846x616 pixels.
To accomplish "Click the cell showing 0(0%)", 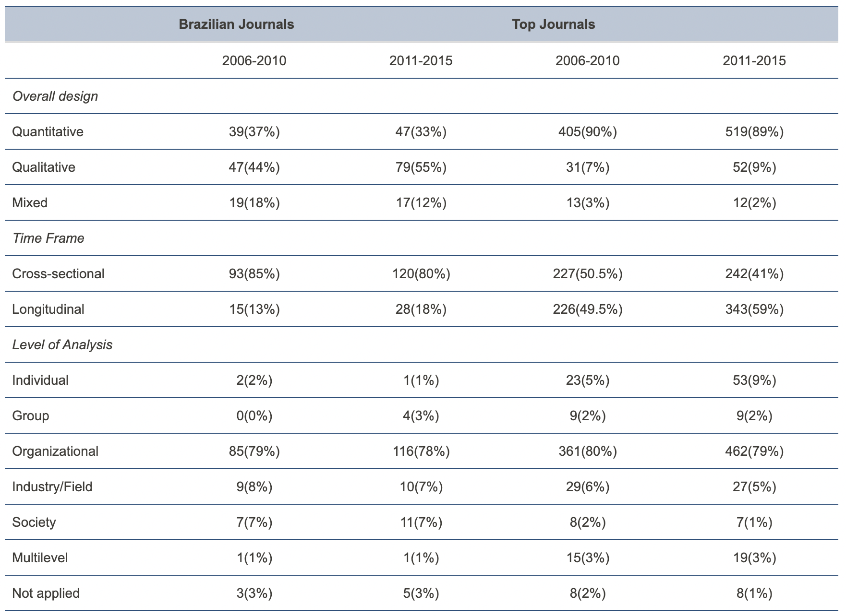I will pos(254,416).
